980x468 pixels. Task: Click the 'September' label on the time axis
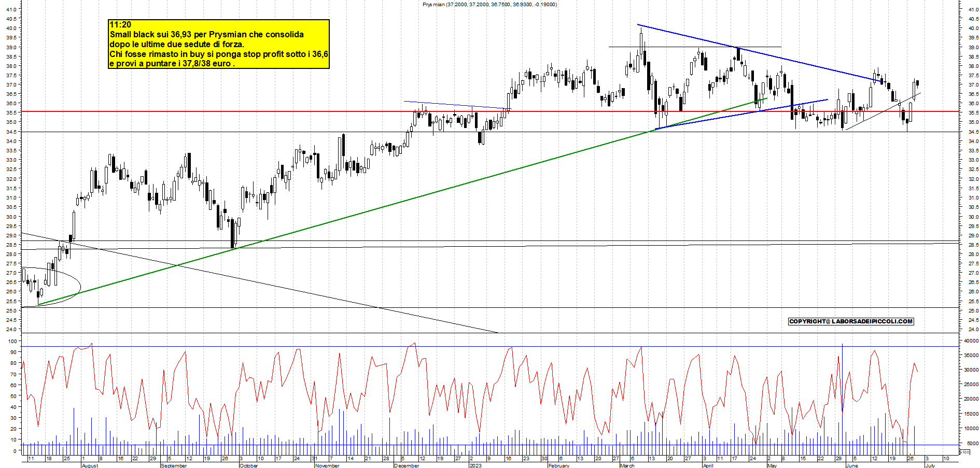click(x=174, y=465)
